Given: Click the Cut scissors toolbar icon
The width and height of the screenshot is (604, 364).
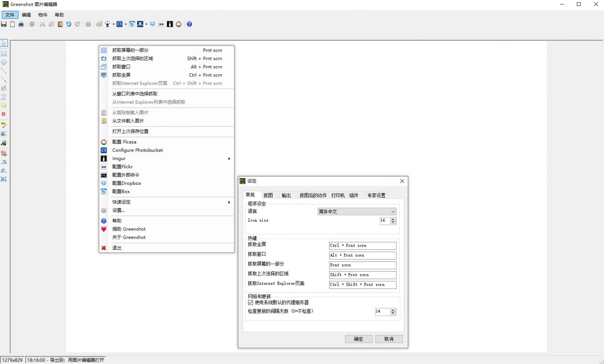Looking at the screenshot, I should click(42, 24).
